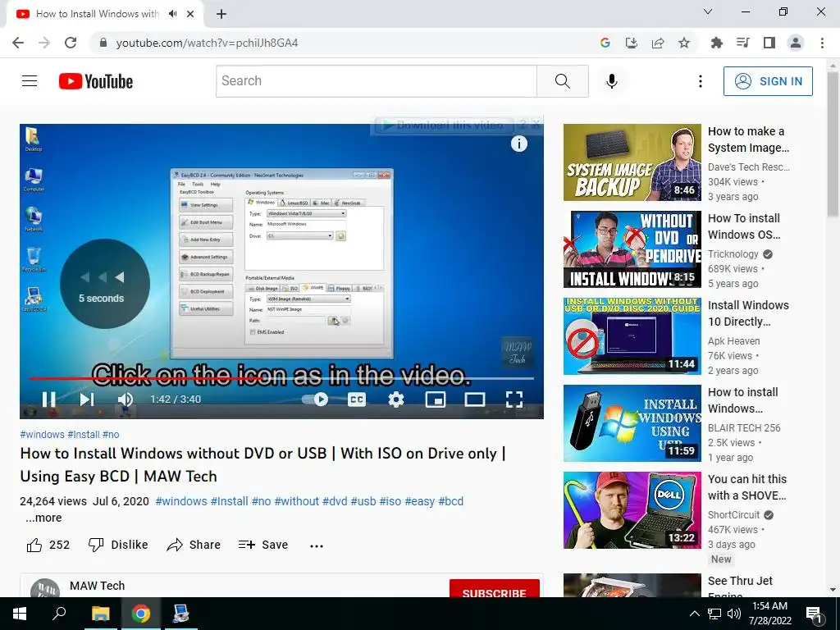Subscribe to MAW Tech channel
Screen dimensions: 840x630
[x=494, y=589]
